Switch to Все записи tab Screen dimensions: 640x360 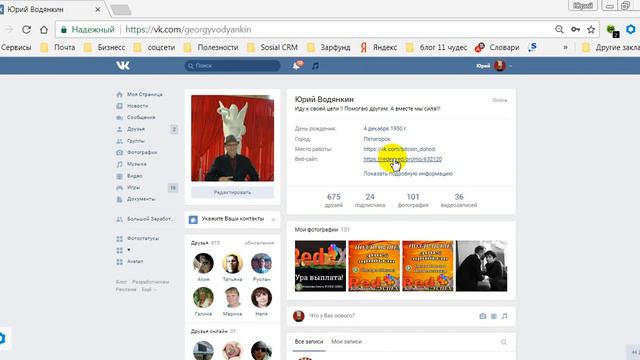(x=309, y=342)
